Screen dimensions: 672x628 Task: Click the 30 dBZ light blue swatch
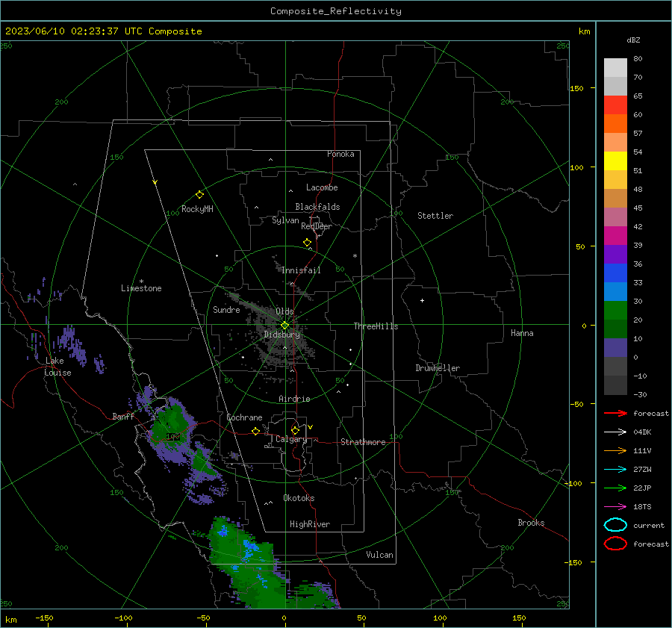point(615,291)
